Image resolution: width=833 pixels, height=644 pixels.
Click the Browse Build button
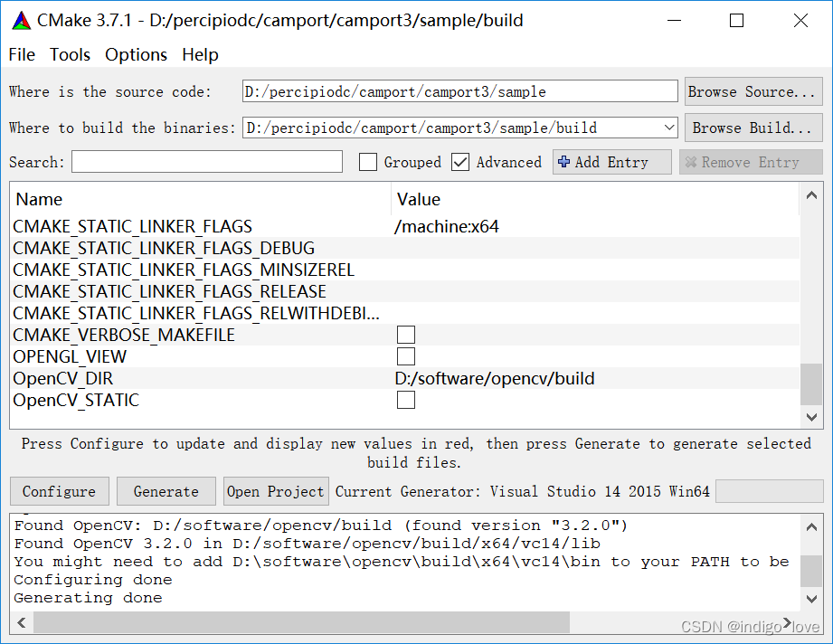(x=753, y=128)
